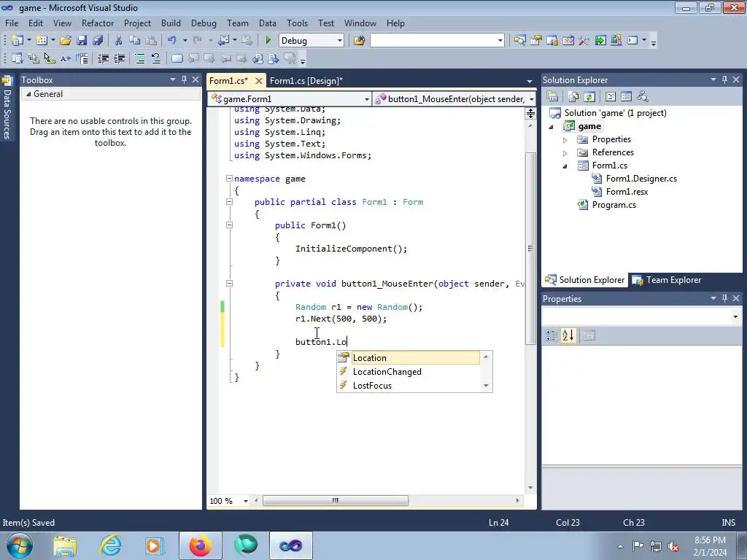Open the Build menu
This screenshot has height=560, width=747.
pos(171,23)
